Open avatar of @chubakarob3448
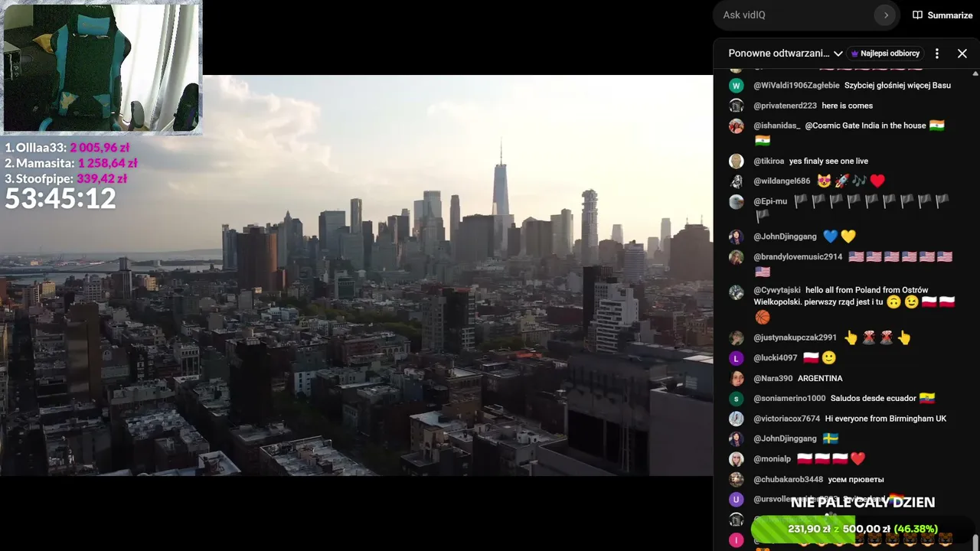Screen dimensions: 980x551 click(x=737, y=479)
